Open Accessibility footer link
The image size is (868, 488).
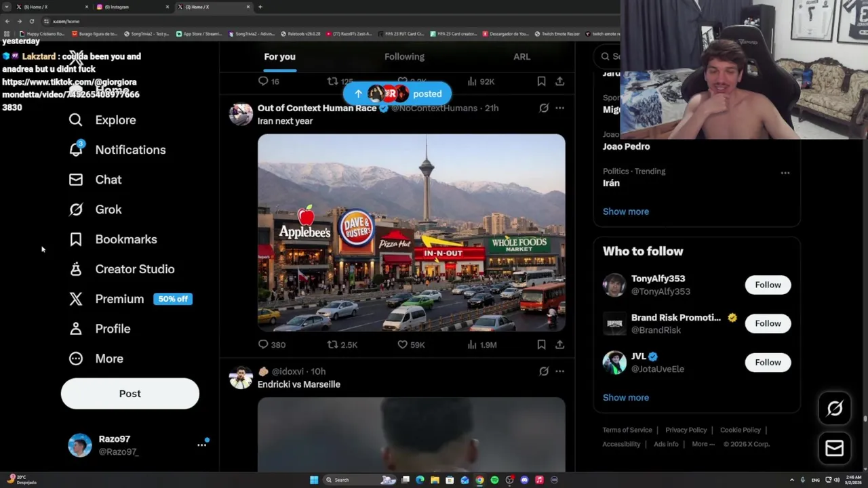(621, 444)
